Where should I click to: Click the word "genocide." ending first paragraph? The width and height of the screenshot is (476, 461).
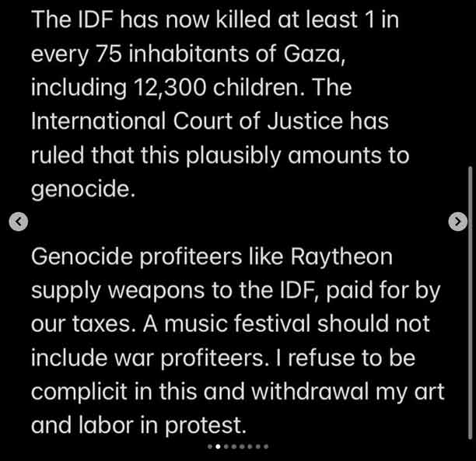83,190
